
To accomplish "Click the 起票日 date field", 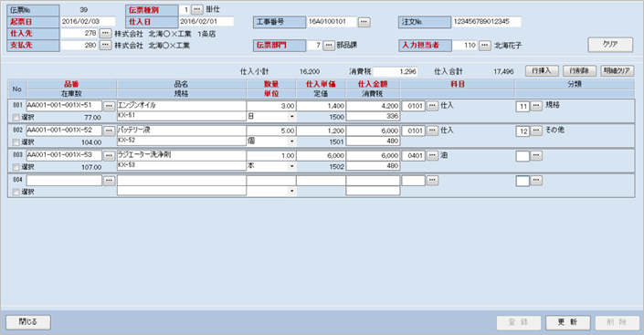I will (x=88, y=21).
